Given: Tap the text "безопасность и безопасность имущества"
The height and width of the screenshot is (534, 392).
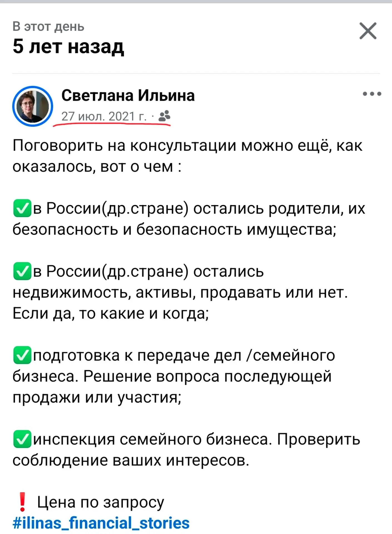Looking at the screenshot, I should tap(174, 229).
